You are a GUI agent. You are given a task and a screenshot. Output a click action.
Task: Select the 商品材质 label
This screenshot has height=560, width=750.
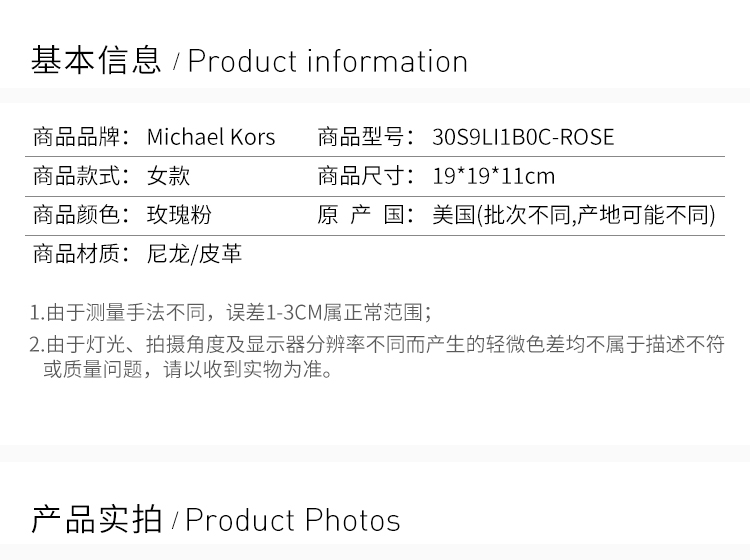point(82,255)
